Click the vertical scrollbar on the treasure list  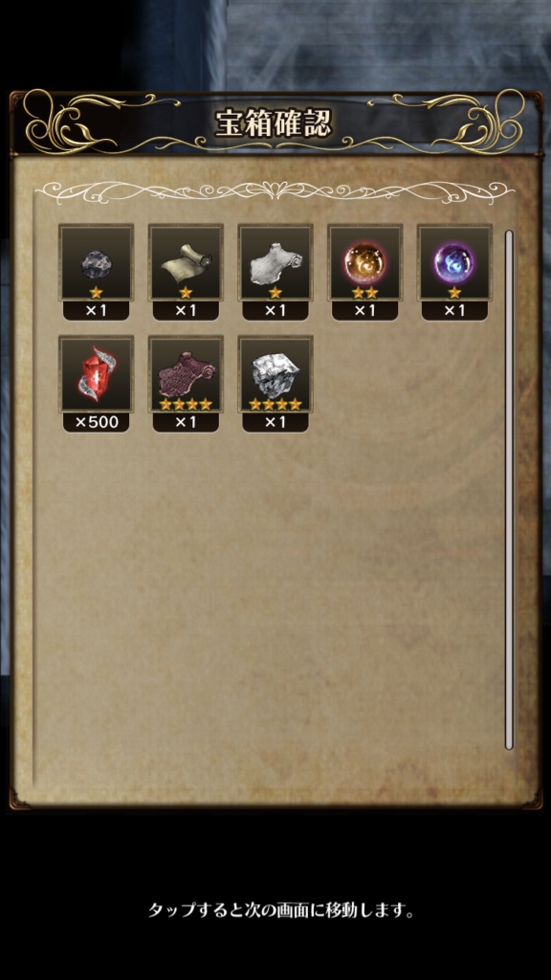coord(509,489)
